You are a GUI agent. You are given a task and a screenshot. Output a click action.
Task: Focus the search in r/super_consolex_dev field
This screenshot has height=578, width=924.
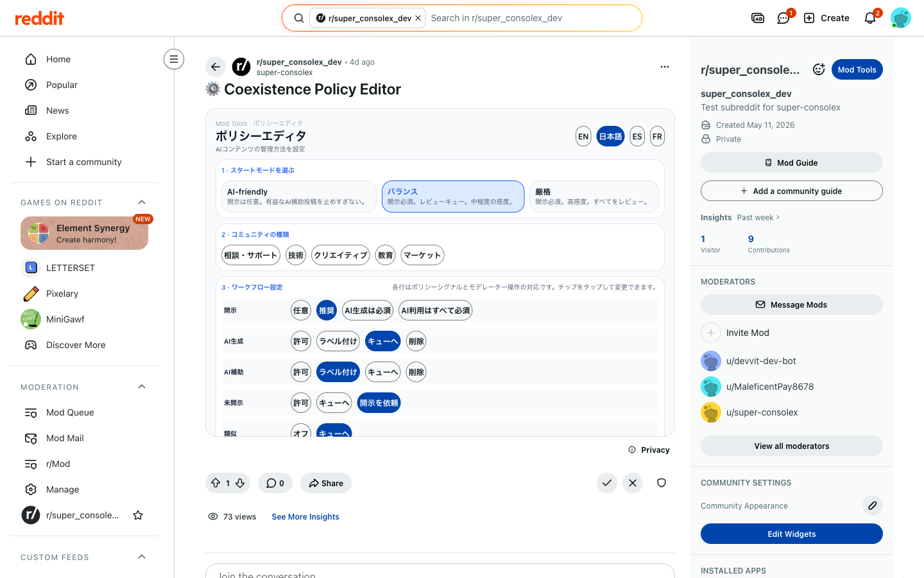pos(533,18)
